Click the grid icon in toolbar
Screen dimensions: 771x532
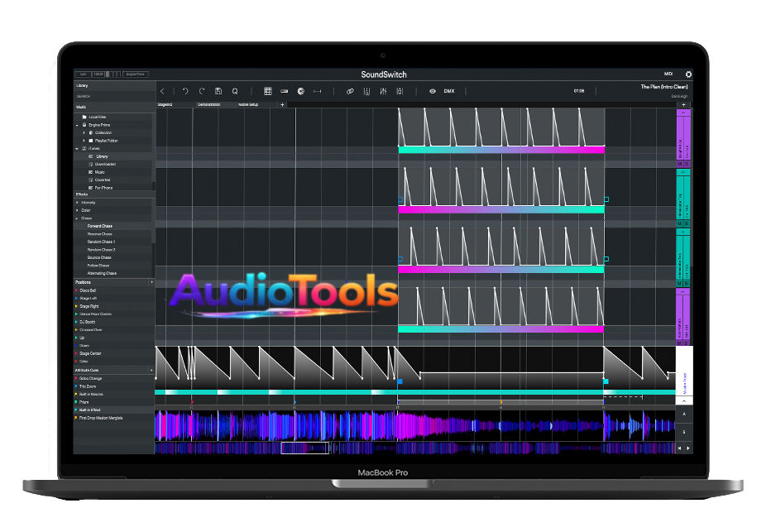tap(268, 91)
